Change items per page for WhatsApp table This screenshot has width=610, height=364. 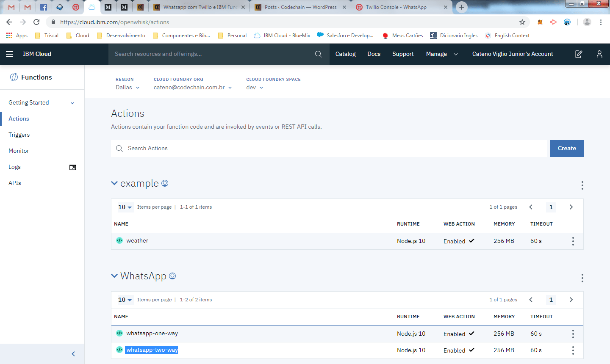(125, 300)
